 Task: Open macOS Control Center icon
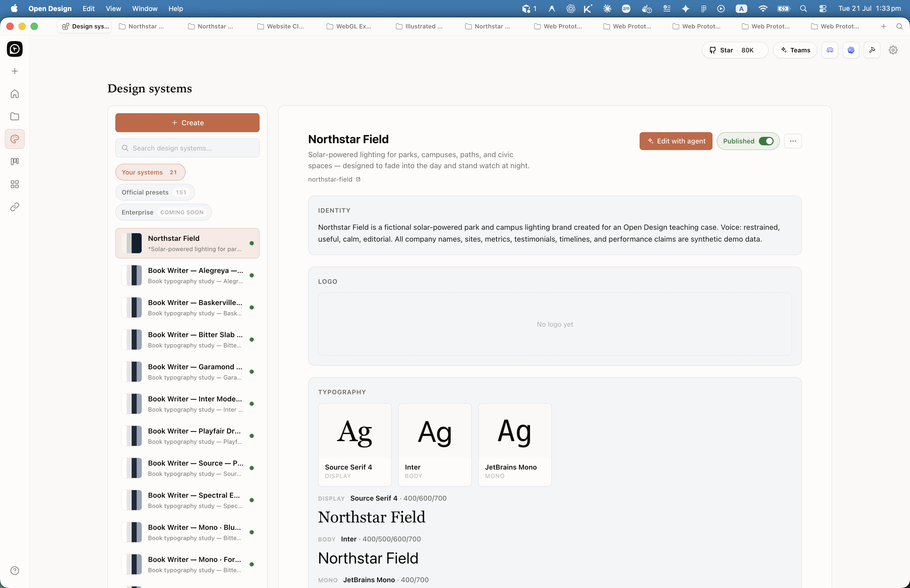pyautogui.click(x=823, y=8)
